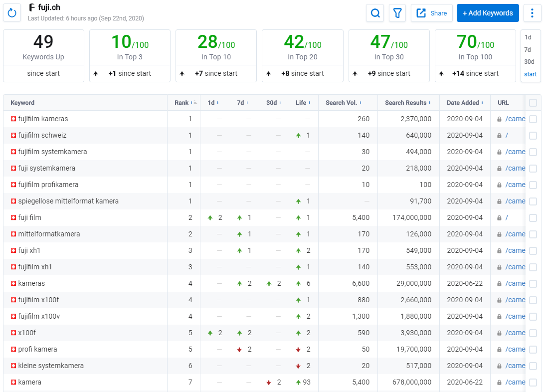The height and width of the screenshot is (392, 543).
Task: Click the keyword fuji xh1
Action: coord(29,250)
